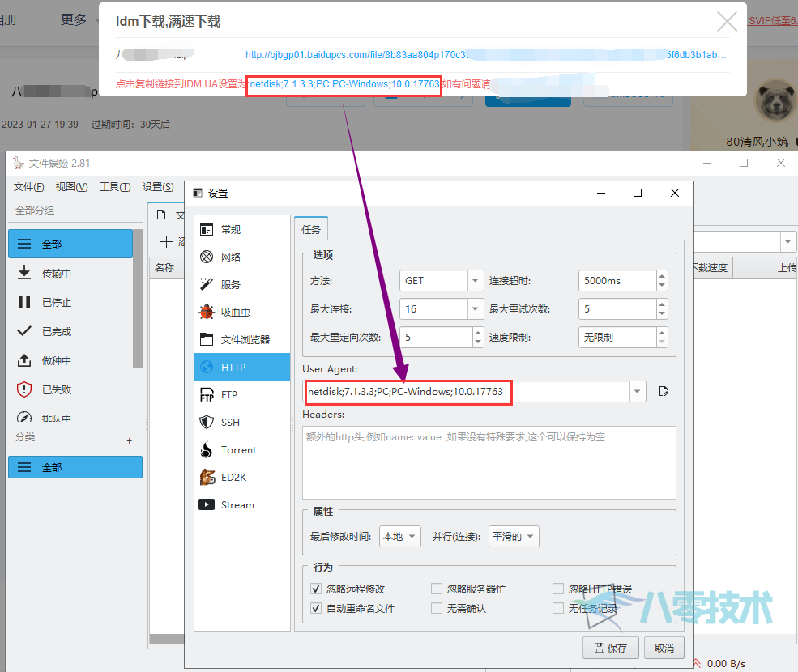
Task: Open 最后修改时间 dropdown showing 本地
Action: (400, 536)
